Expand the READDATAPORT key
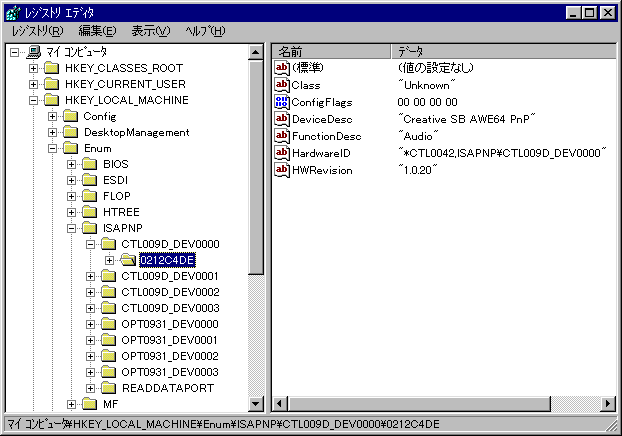622x436 pixels. pyautogui.click(x=90, y=388)
